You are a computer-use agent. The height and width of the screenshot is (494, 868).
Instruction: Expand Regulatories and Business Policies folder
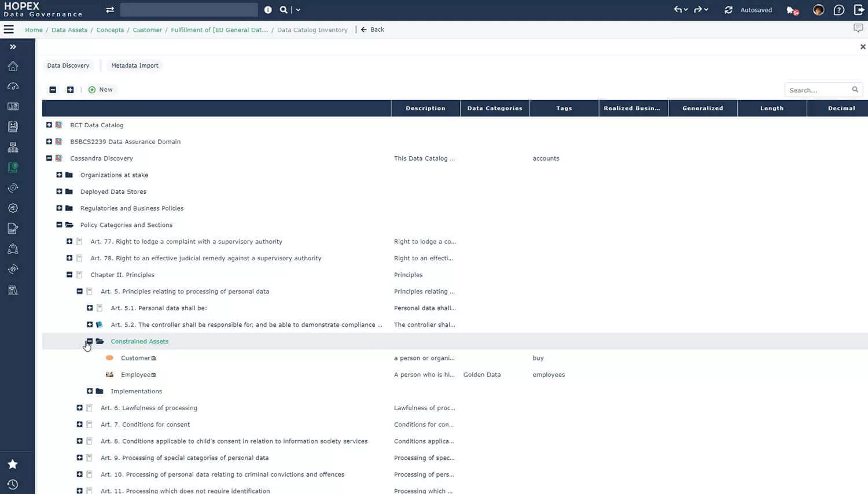tap(59, 208)
